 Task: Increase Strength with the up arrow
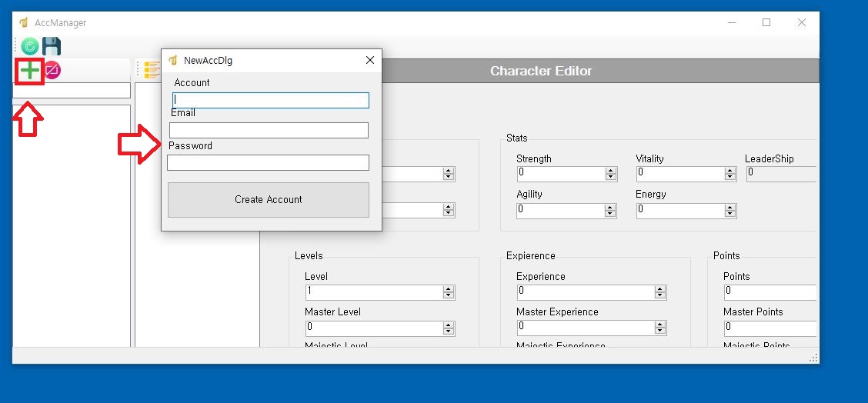[x=611, y=171]
